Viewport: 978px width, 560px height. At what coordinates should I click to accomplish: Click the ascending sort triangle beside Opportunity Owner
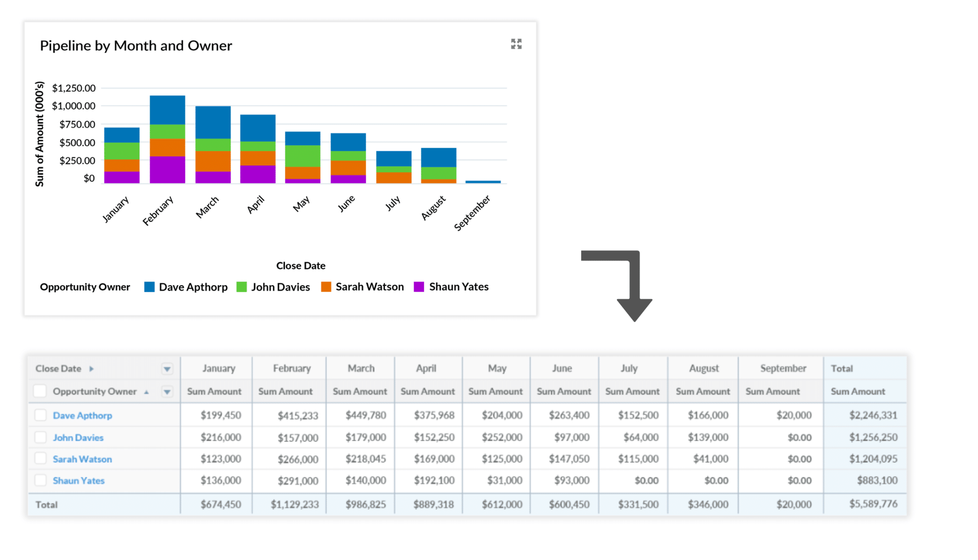click(x=146, y=391)
